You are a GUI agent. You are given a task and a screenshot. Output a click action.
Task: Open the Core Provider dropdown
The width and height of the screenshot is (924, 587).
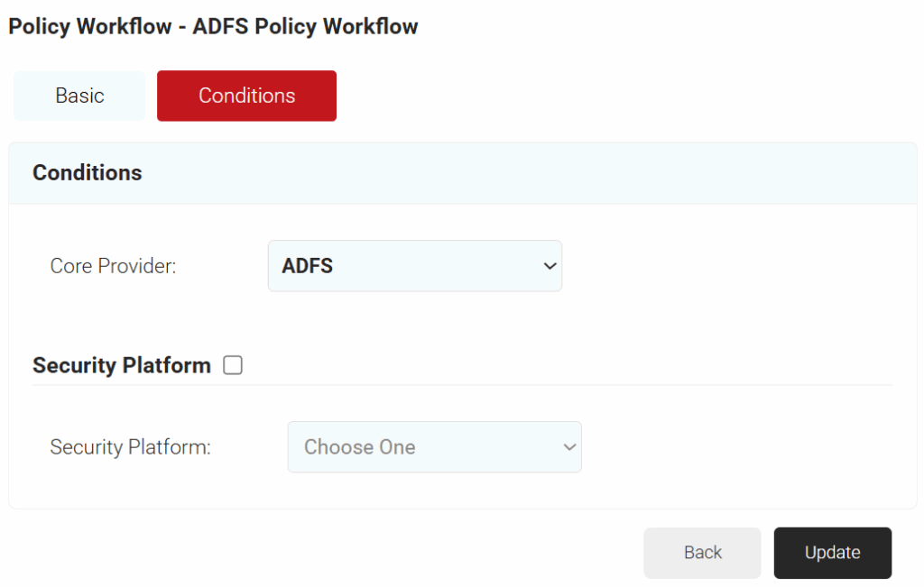(x=414, y=266)
